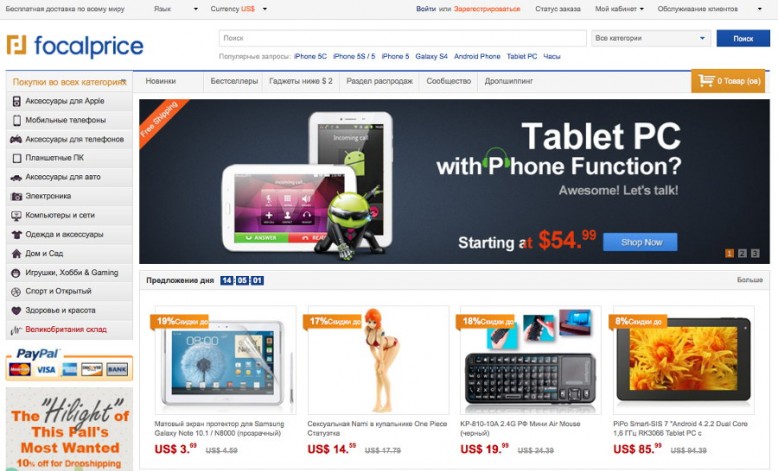Choose the gamepad phone accessories icon
Image resolution: width=778 pixels, height=471 pixels.
coord(16,139)
